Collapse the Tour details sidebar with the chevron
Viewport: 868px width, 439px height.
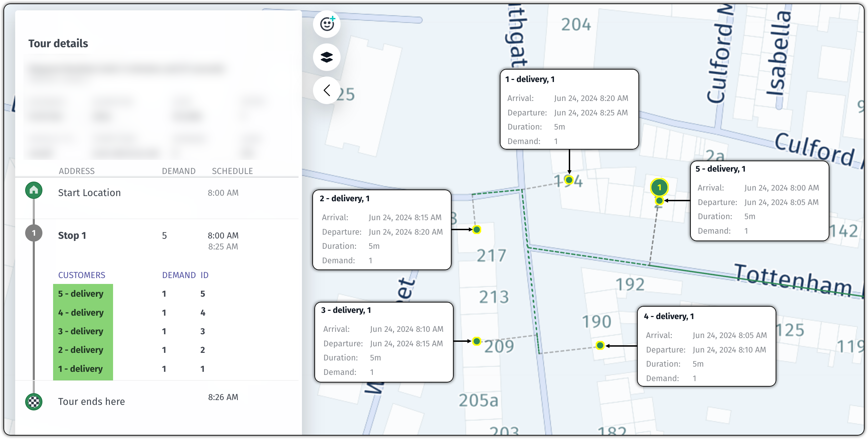(x=326, y=90)
